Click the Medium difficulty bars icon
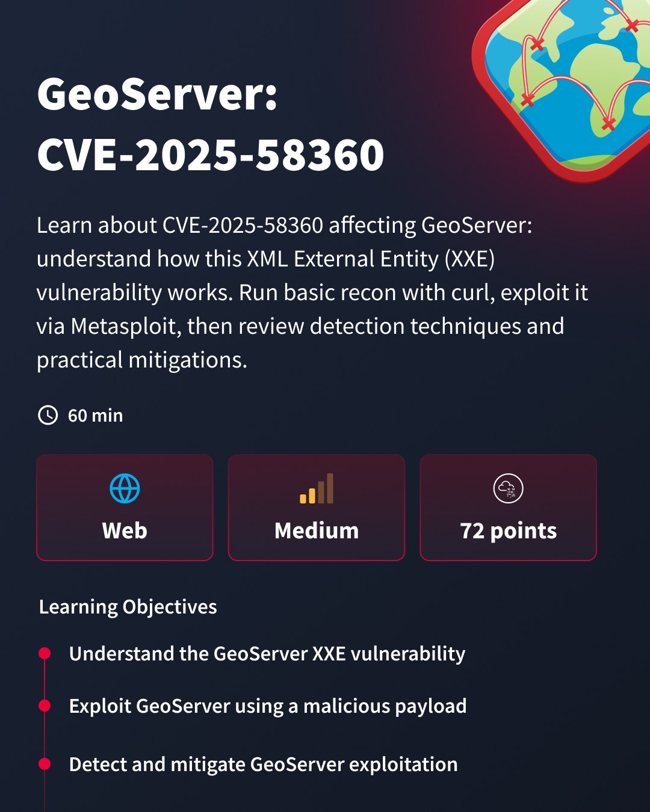 click(x=317, y=488)
